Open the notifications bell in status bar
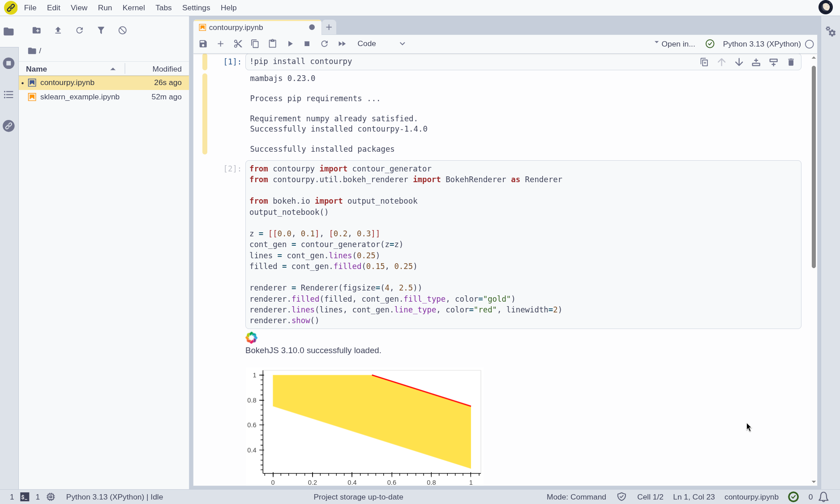Image resolution: width=840 pixels, height=504 pixels. click(x=824, y=497)
